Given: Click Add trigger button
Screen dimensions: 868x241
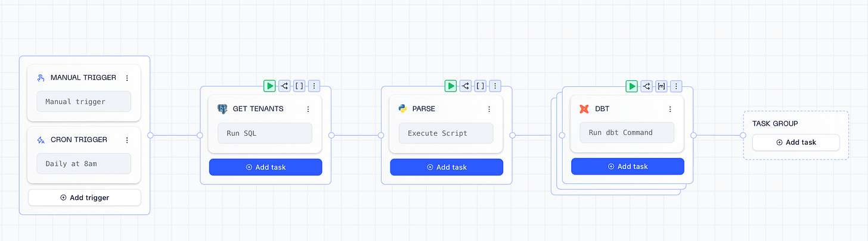Looking at the screenshot, I should (x=85, y=198).
